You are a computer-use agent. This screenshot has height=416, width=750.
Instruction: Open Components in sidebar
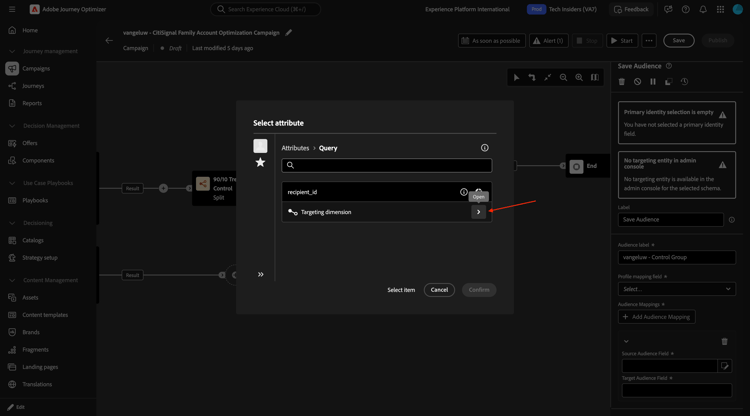pos(38,161)
